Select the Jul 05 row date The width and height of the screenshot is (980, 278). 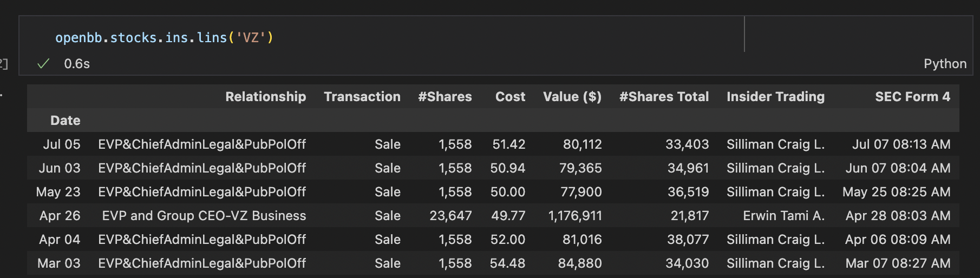tap(62, 144)
